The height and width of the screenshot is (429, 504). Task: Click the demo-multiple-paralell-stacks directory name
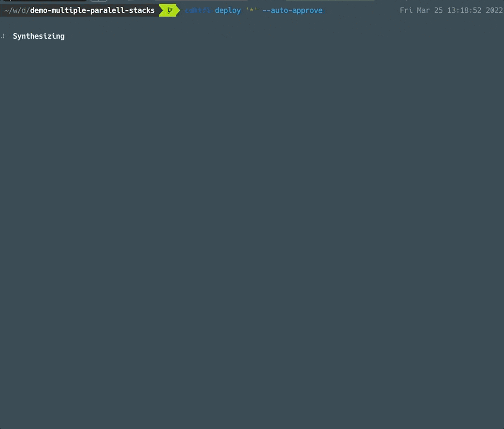pos(92,10)
